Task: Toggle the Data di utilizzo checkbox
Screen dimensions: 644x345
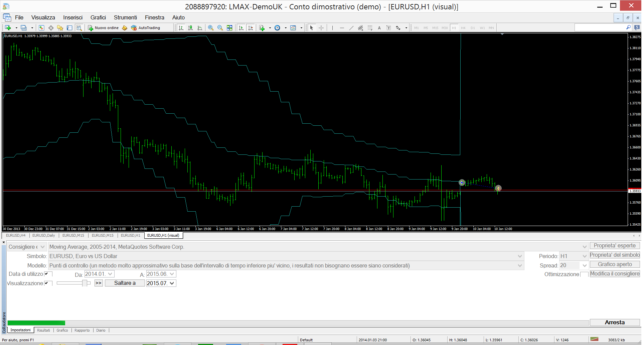Action: click(46, 274)
